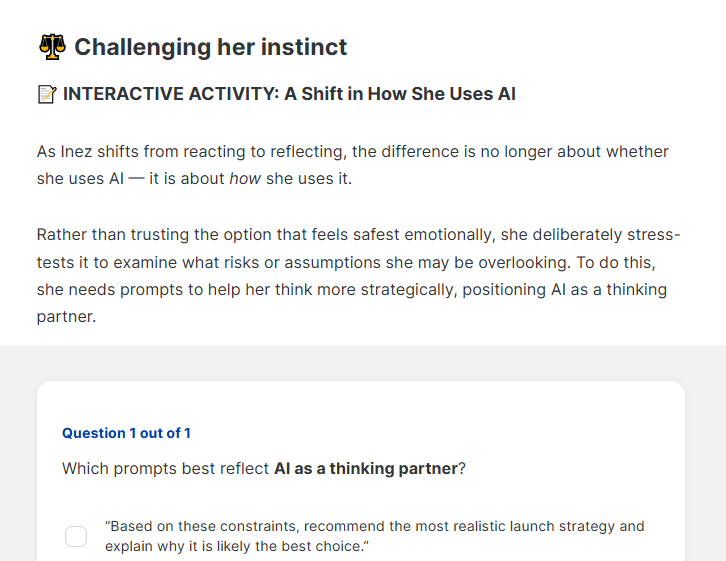This screenshot has width=726, height=561.
Task: Click the balance scales emoji icon
Action: coord(52,47)
